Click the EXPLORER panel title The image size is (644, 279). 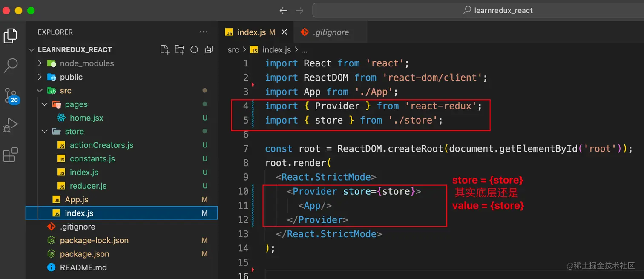55,32
